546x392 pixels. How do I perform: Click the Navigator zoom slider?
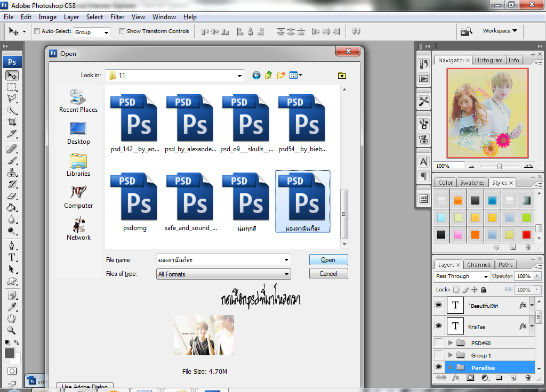click(x=500, y=166)
